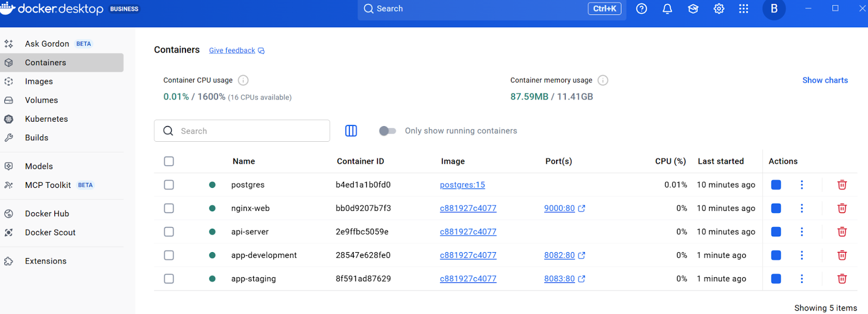The width and height of the screenshot is (868, 314).
Task: Open more actions for nginx-web
Action: coord(802,208)
